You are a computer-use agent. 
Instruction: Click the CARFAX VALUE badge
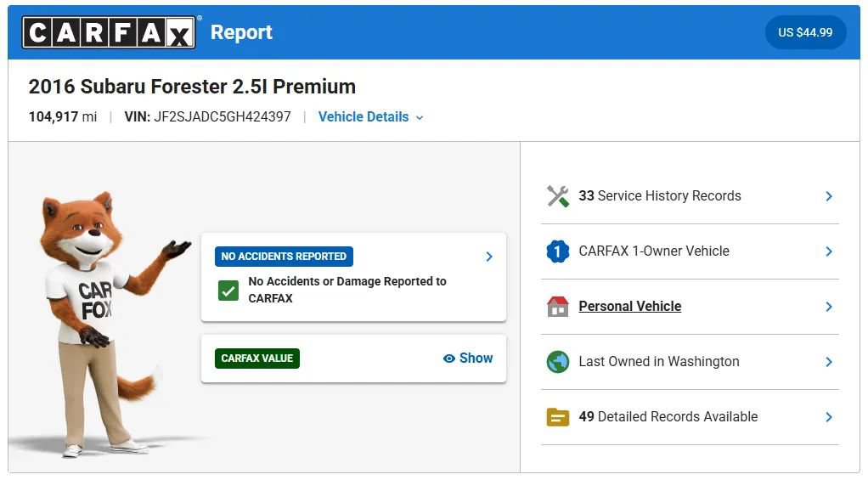[x=256, y=359]
